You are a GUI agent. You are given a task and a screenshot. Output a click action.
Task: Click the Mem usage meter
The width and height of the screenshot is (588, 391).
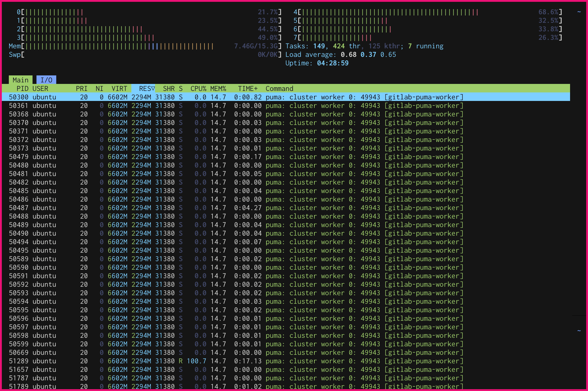[x=145, y=46]
